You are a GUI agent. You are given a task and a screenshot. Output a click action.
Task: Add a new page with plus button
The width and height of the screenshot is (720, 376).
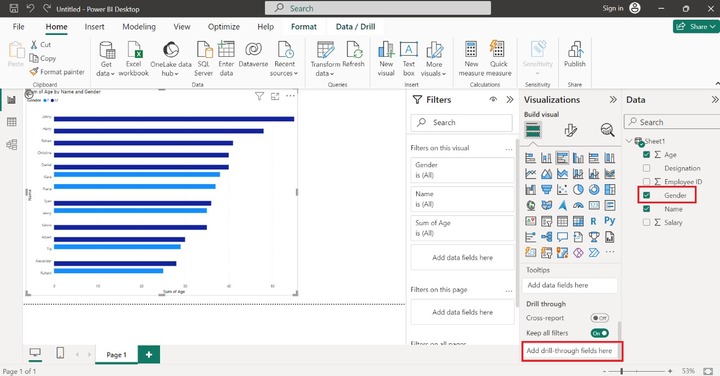(149, 354)
